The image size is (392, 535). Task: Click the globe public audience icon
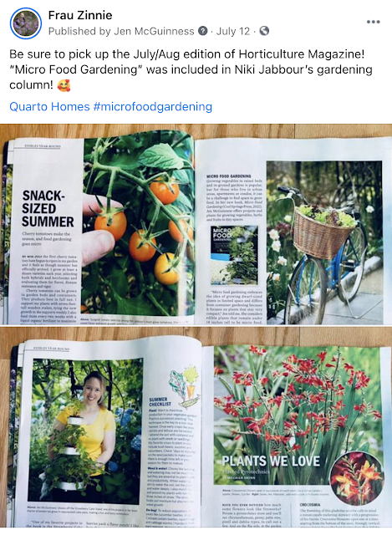[264, 31]
